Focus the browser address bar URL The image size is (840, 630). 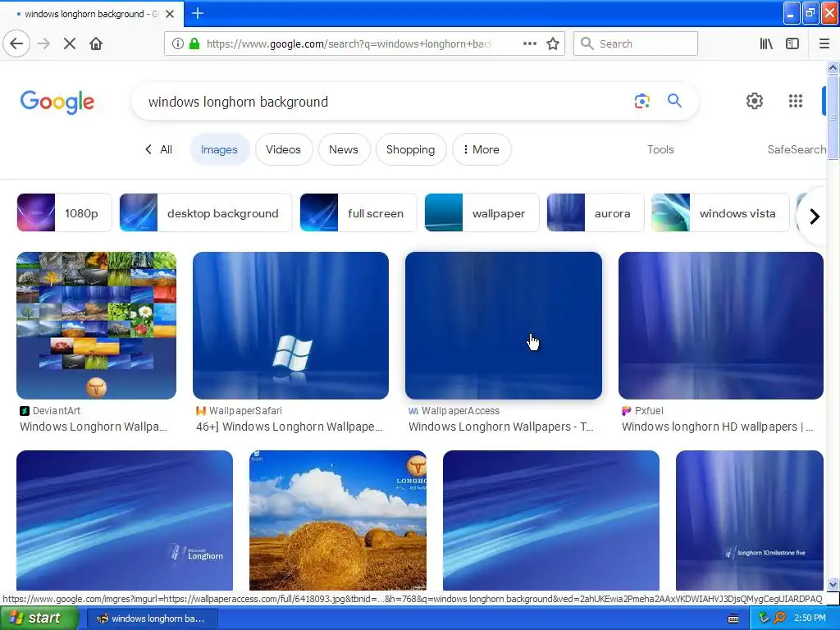click(x=348, y=43)
